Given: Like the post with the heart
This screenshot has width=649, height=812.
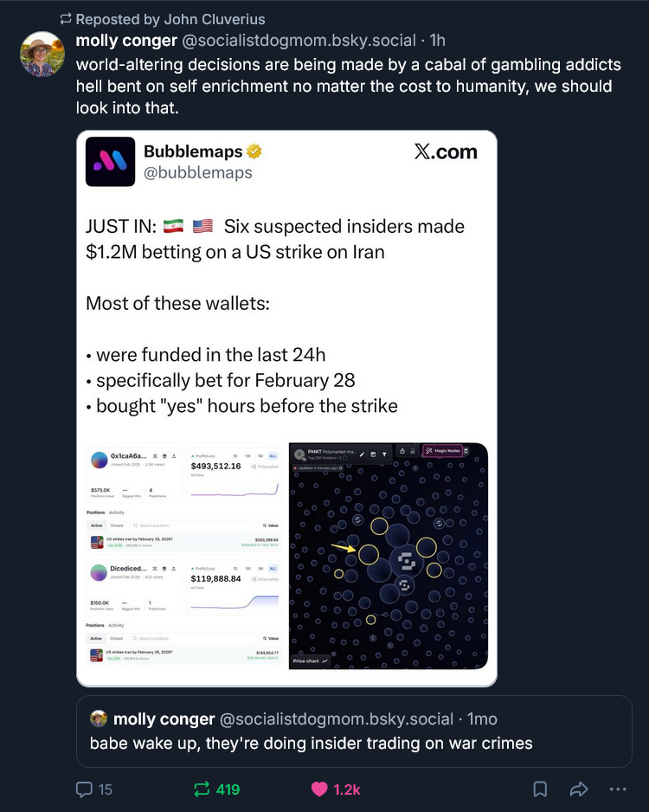Looking at the screenshot, I should (x=320, y=789).
